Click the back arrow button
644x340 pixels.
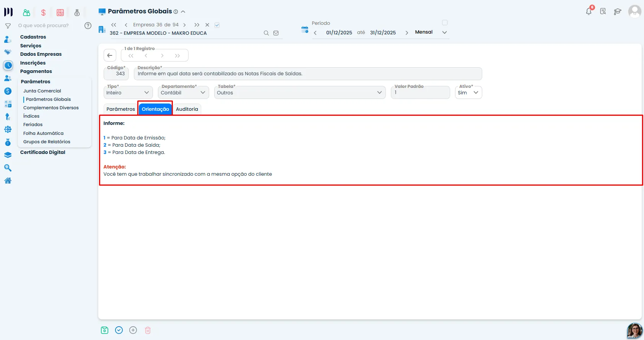pyautogui.click(x=110, y=55)
